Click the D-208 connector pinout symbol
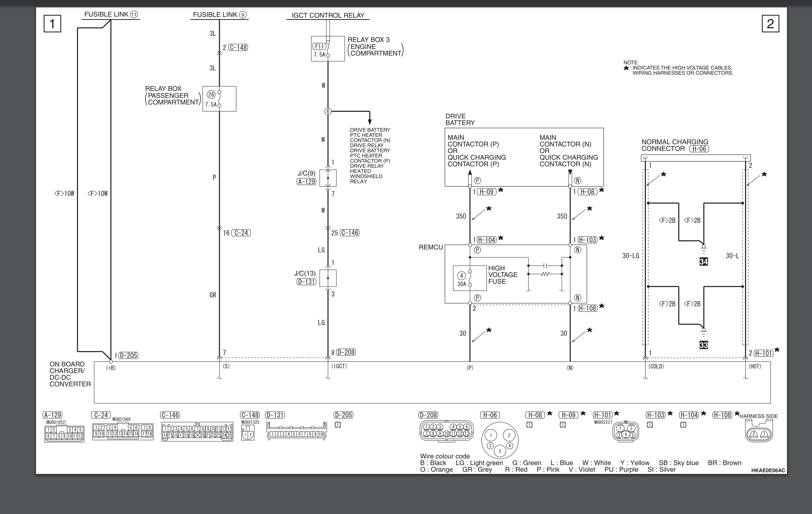Screen dimensions: 812x514 [446, 430]
